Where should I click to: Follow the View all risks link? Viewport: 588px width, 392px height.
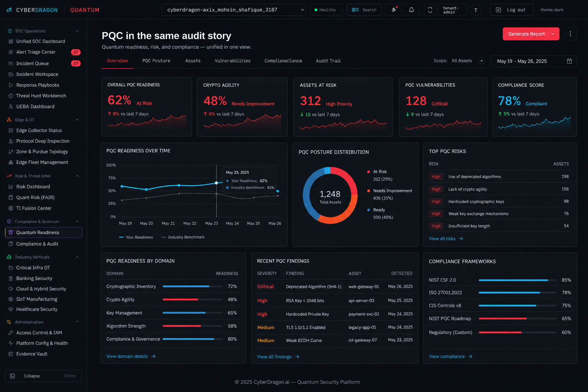(x=446, y=239)
